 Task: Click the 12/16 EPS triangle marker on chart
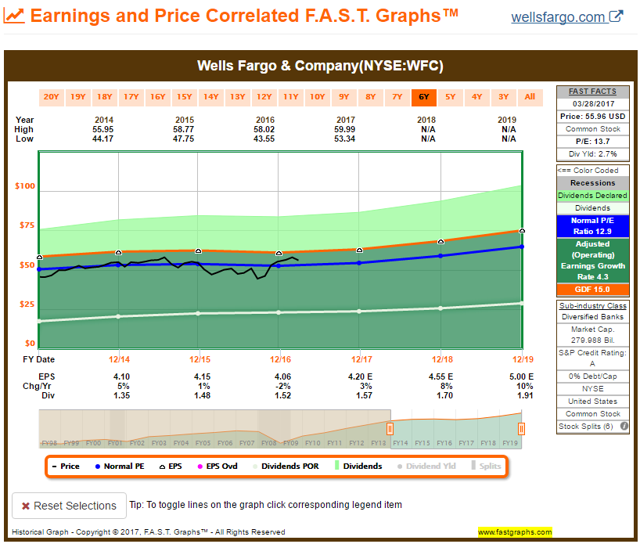(279, 253)
